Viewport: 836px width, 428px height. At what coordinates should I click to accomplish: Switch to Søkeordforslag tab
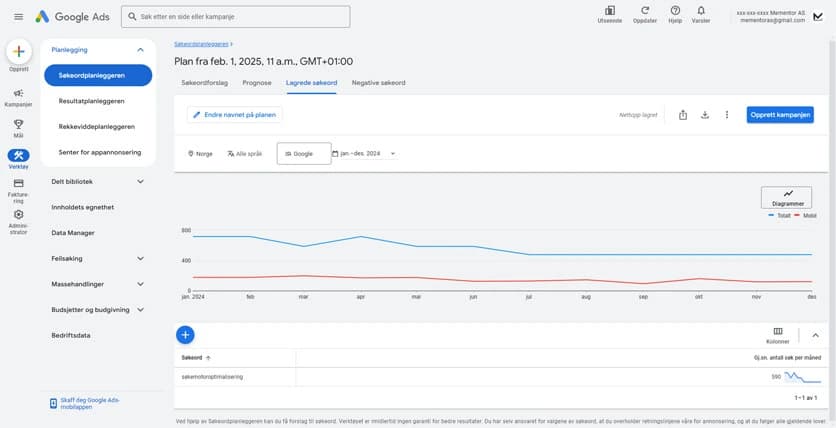[205, 83]
